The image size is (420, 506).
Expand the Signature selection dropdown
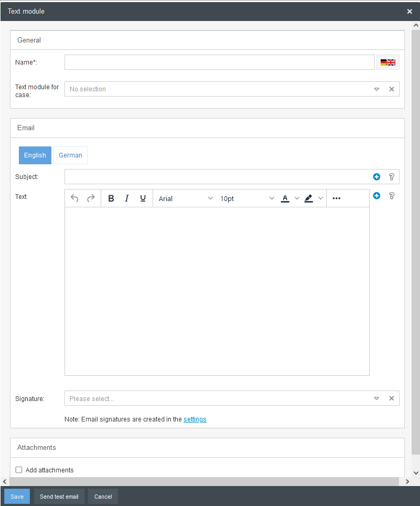tap(376, 398)
